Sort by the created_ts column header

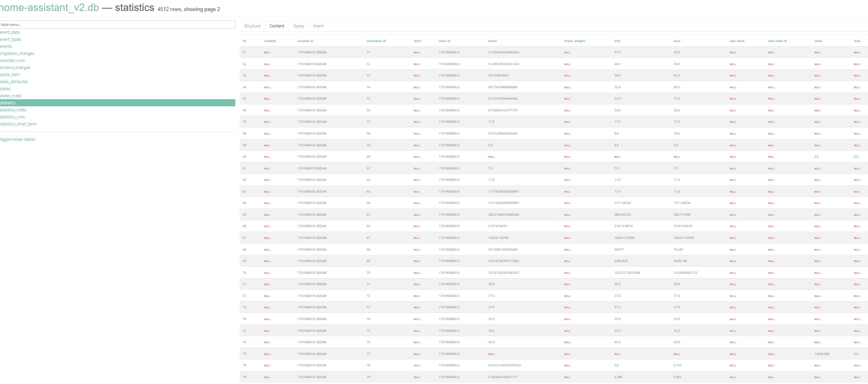pos(305,41)
